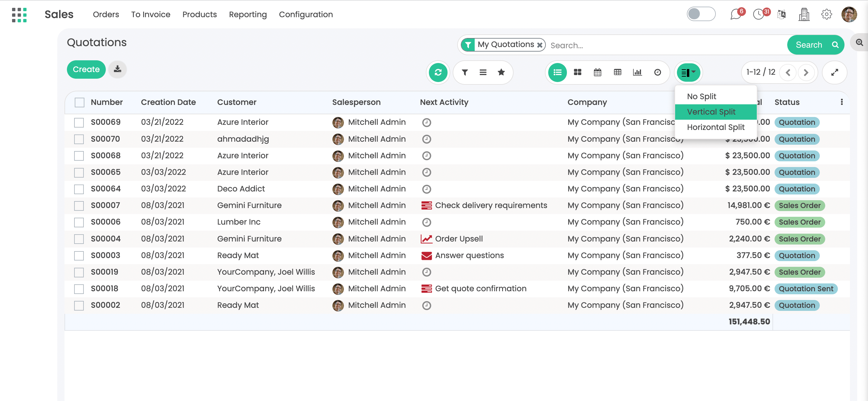Click the download export icon
The width and height of the screenshot is (868, 401).
click(x=117, y=69)
